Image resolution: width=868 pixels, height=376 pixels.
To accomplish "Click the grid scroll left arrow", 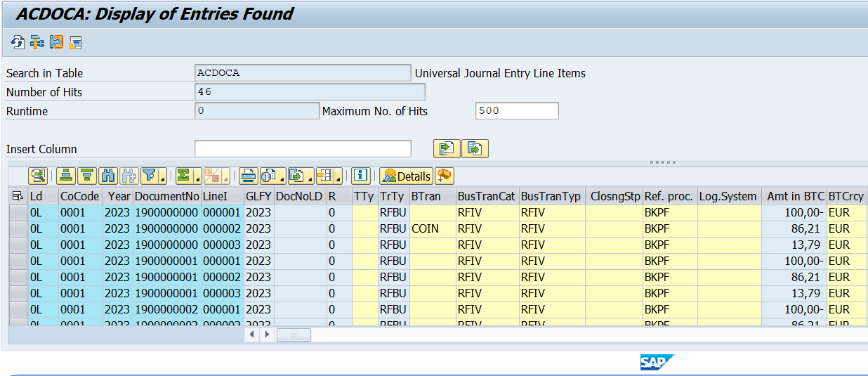I will 251,335.
